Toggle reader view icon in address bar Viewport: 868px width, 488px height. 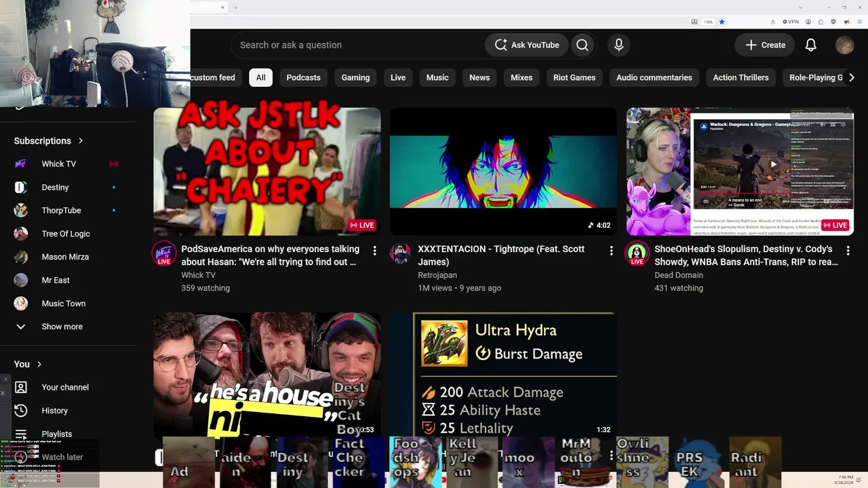[x=694, y=22]
